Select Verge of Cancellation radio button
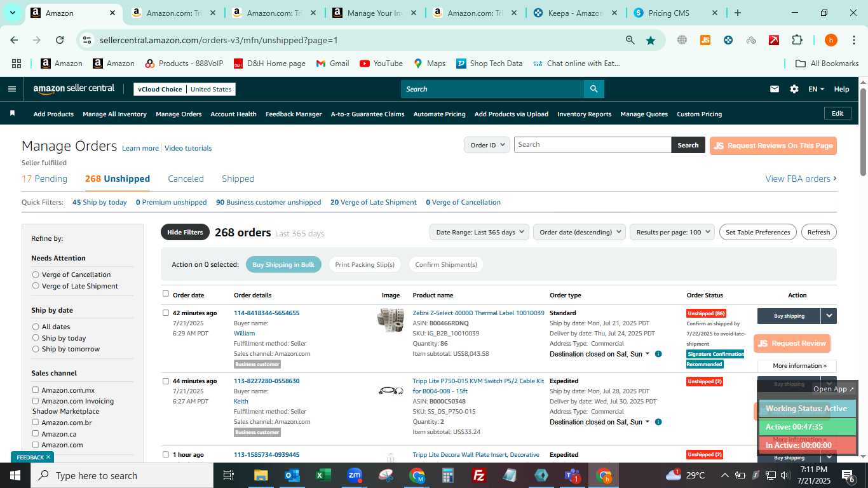 point(36,274)
